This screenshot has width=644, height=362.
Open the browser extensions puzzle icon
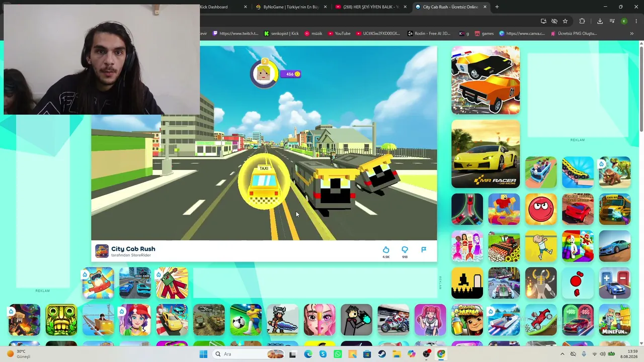(x=582, y=21)
